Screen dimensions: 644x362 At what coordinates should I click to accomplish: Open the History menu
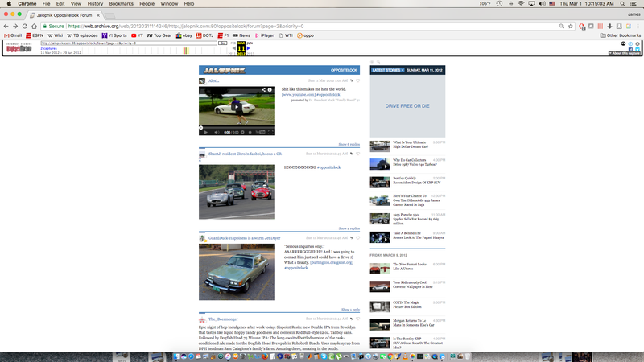click(95, 4)
